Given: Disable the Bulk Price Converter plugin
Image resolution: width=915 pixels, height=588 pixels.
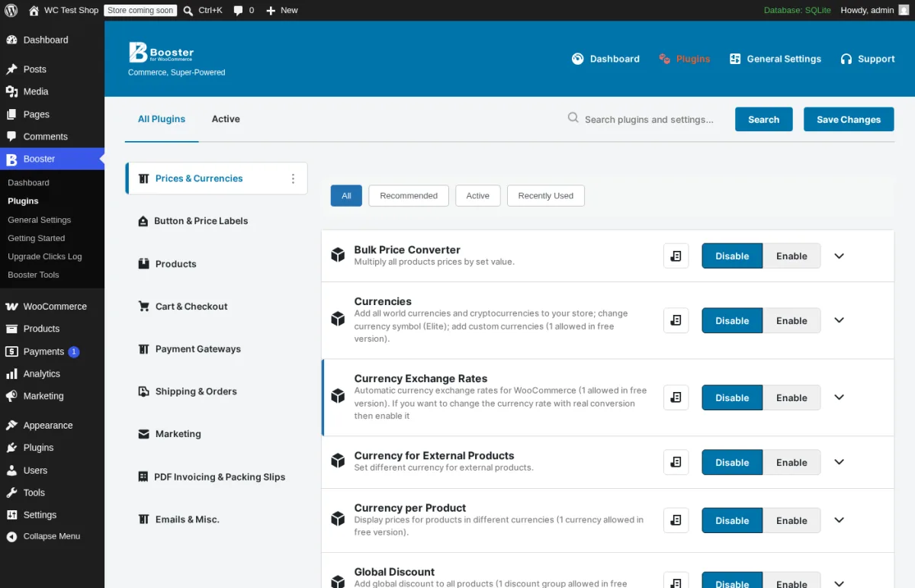Looking at the screenshot, I should (732, 256).
